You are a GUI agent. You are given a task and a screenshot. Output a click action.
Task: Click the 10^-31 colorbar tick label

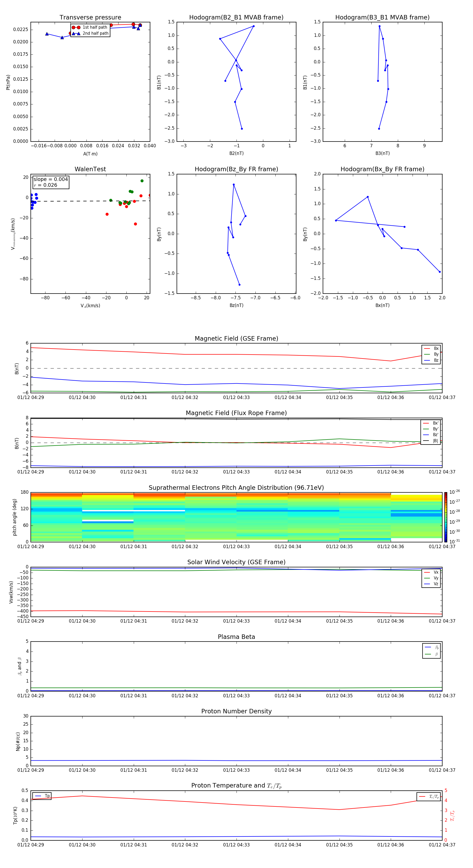click(455, 542)
